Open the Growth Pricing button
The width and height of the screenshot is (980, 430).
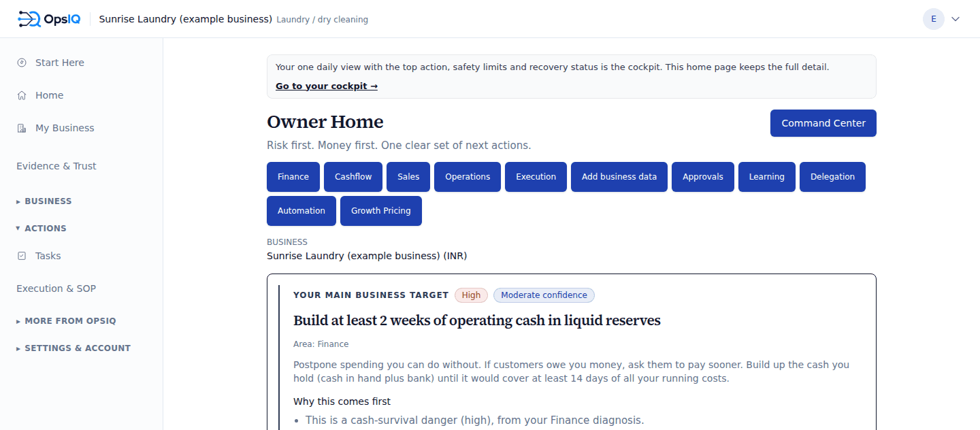tap(381, 211)
